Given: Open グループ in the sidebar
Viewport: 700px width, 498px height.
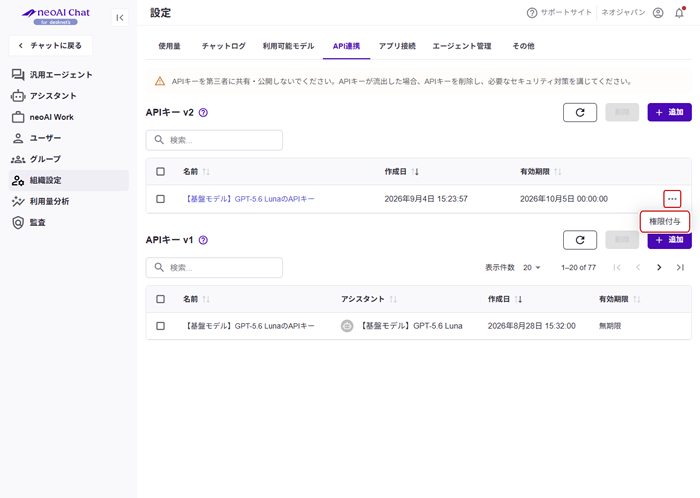Looking at the screenshot, I should [69, 159].
